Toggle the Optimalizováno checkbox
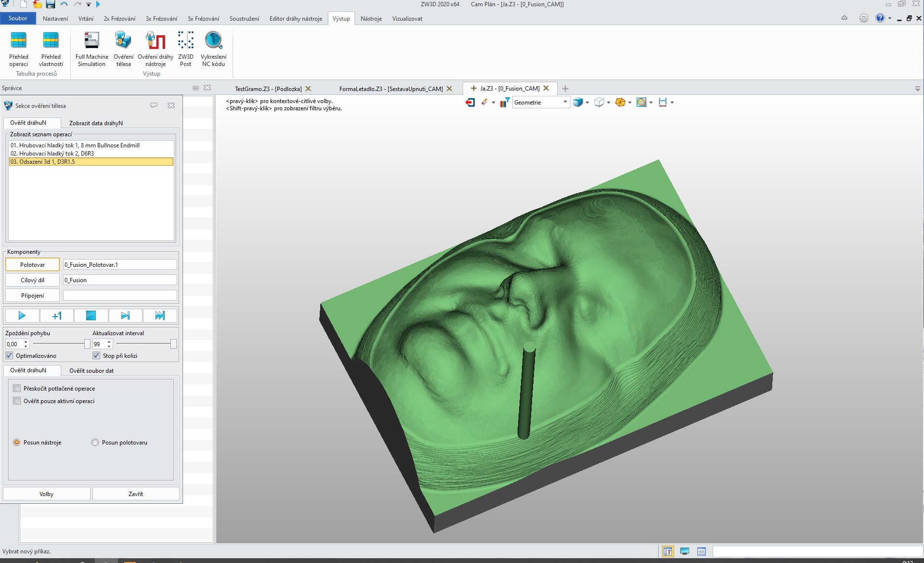 10,355
